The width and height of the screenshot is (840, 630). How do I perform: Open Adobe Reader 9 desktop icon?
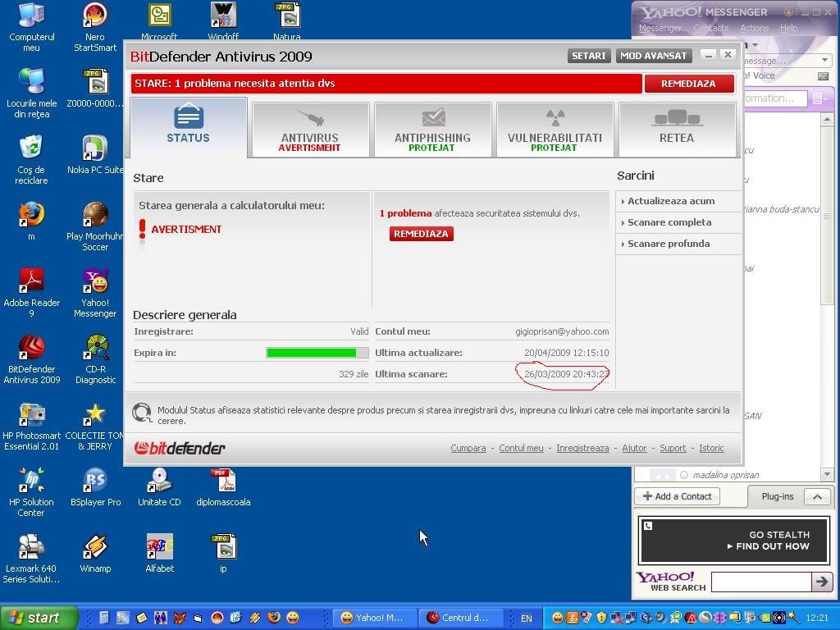(x=32, y=293)
